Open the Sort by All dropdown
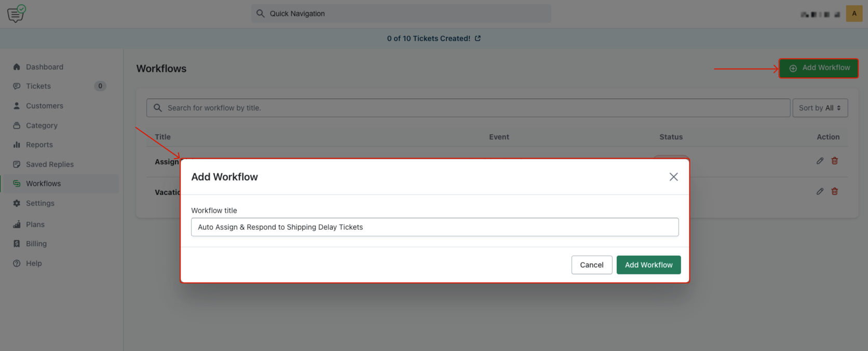868x351 pixels. click(820, 108)
